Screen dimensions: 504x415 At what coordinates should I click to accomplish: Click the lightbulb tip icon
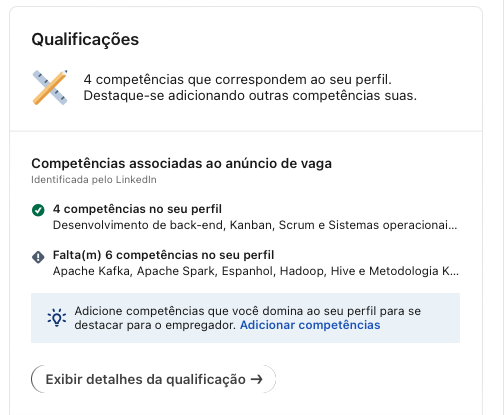(x=57, y=318)
